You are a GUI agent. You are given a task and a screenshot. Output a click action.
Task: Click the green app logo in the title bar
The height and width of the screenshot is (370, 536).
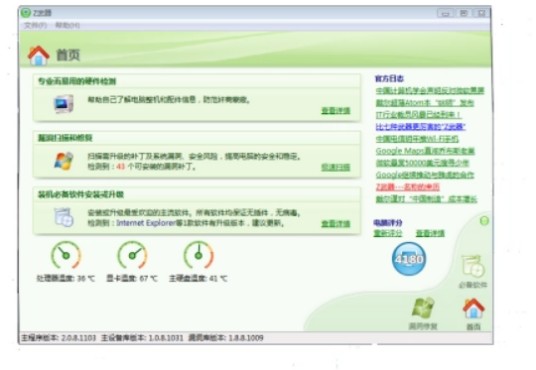(26, 13)
